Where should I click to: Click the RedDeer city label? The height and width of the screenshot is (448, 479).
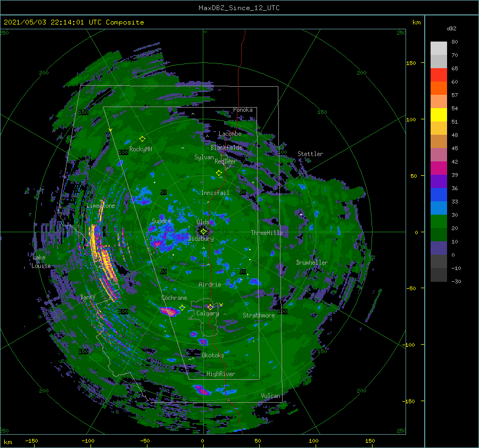click(226, 161)
